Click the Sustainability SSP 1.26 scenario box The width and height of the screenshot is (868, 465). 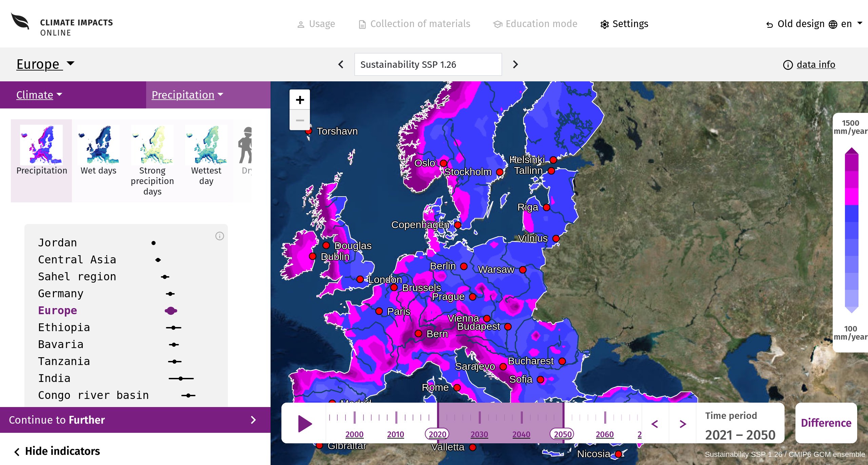click(x=428, y=64)
